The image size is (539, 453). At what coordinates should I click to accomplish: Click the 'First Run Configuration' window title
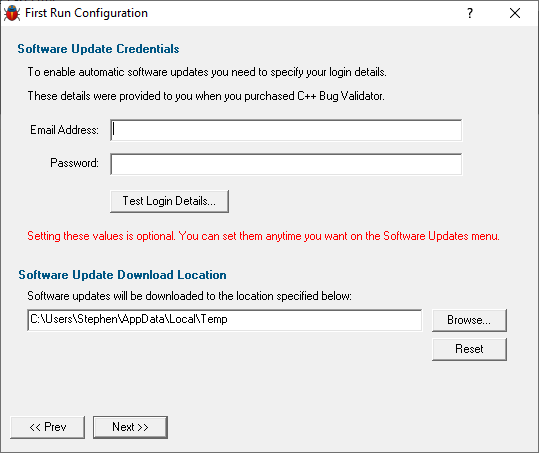(x=86, y=13)
